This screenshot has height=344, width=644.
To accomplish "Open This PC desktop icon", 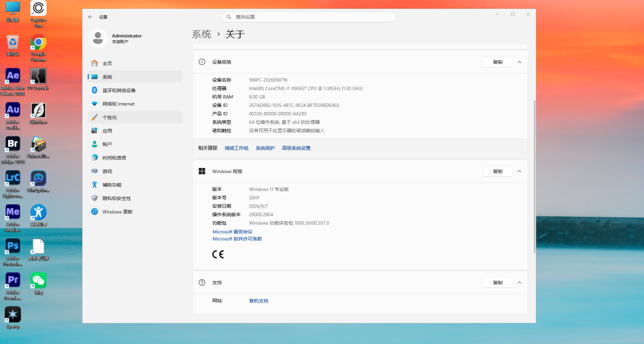I will coord(13,11).
